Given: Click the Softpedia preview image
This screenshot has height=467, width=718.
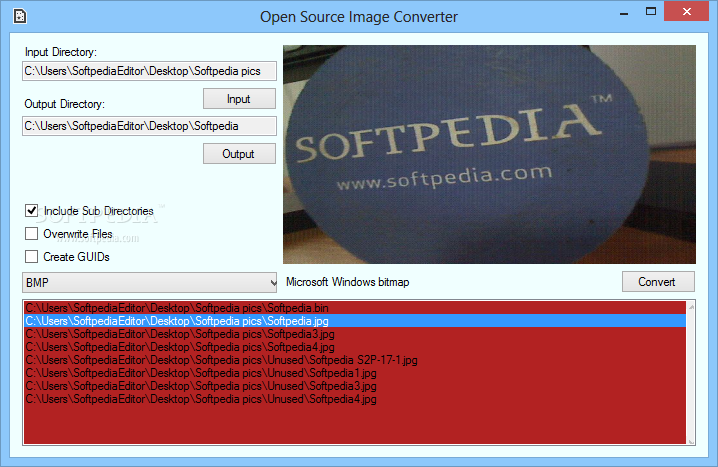Looking at the screenshot, I should 489,154.
